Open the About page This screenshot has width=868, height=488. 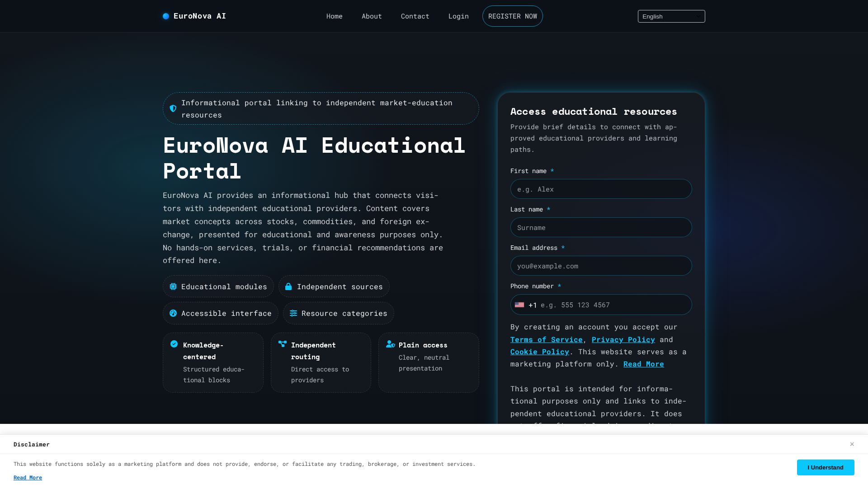pos(372,16)
